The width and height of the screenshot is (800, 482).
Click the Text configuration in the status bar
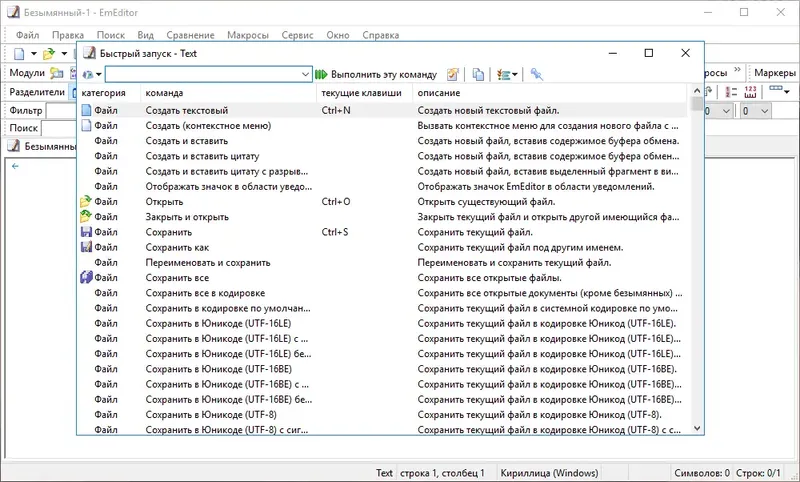384,473
